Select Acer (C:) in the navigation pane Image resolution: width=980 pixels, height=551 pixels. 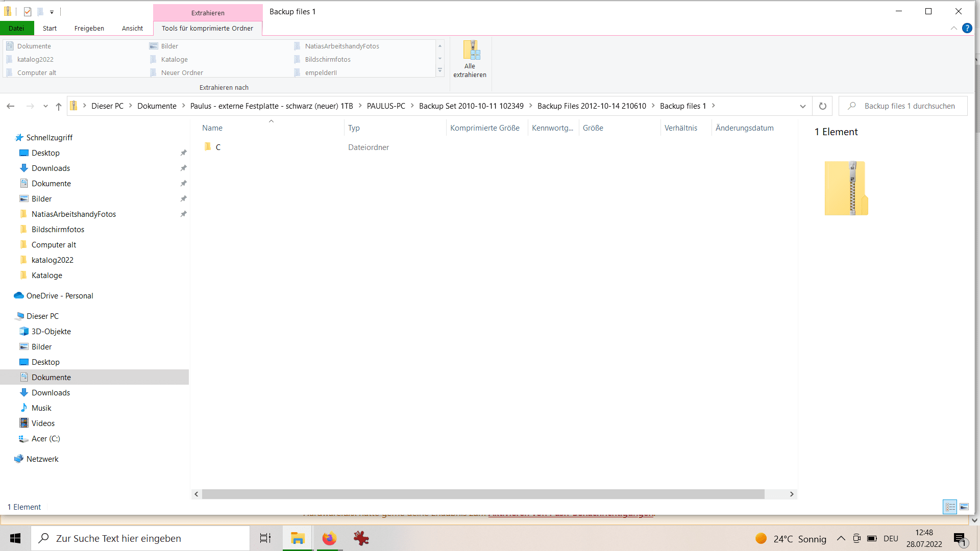[x=45, y=438]
